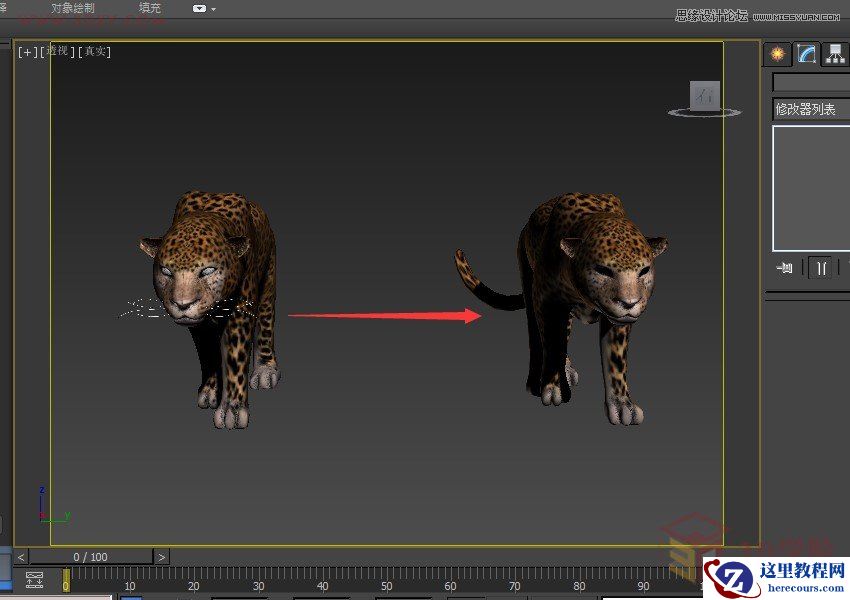Open the [+] viewport general menu
Image resolution: width=850 pixels, height=600 pixels.
pos(26,52)
